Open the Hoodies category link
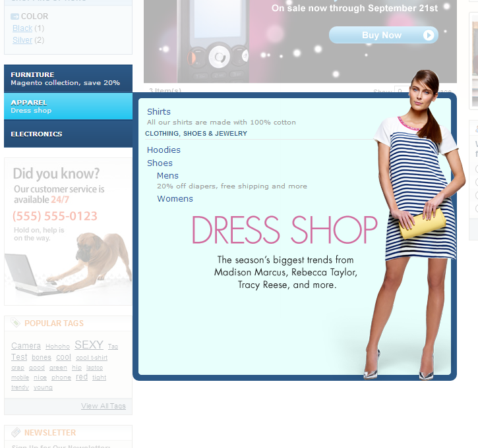The width and height of the screenshot is (478, 448). pos(164,150)
